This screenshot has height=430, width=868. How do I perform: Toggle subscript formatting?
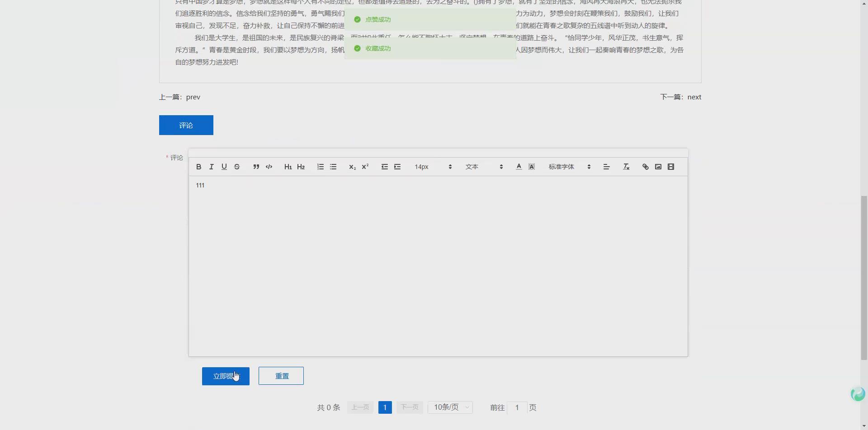tap(352, 167)
